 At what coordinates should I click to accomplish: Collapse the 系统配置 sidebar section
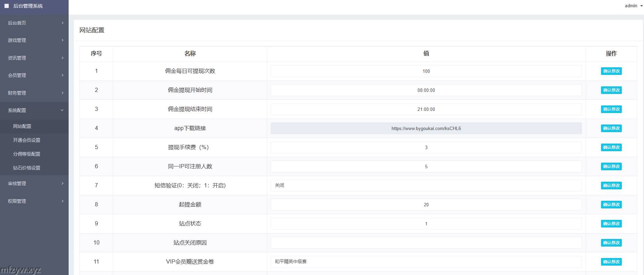coord(34,110)
